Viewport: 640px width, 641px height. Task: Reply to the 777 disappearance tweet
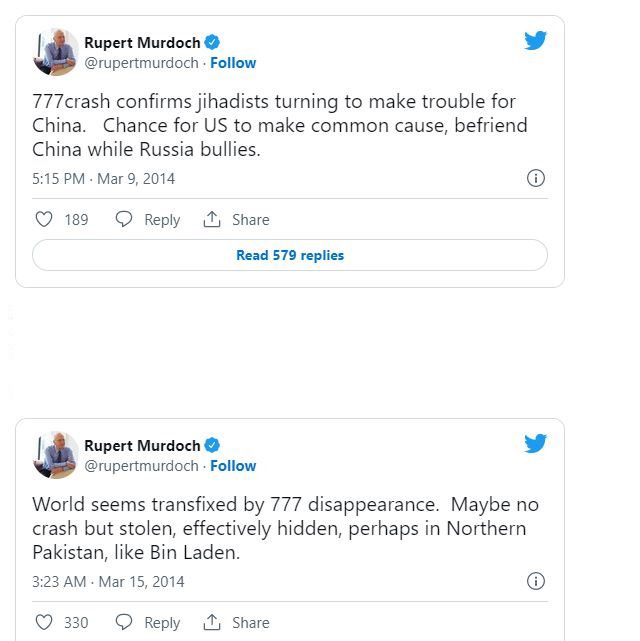(x=148, y=622)
